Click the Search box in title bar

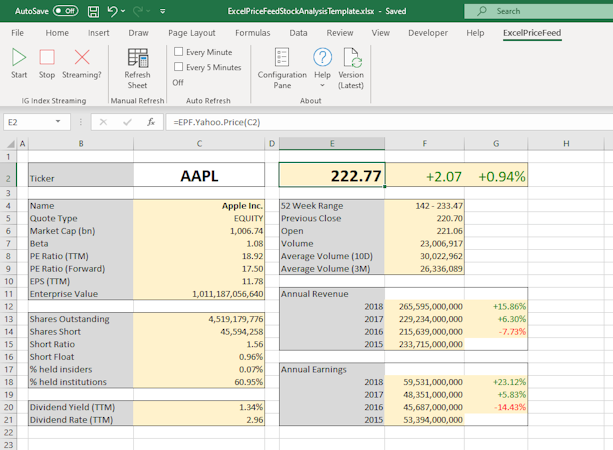[540, 11]
